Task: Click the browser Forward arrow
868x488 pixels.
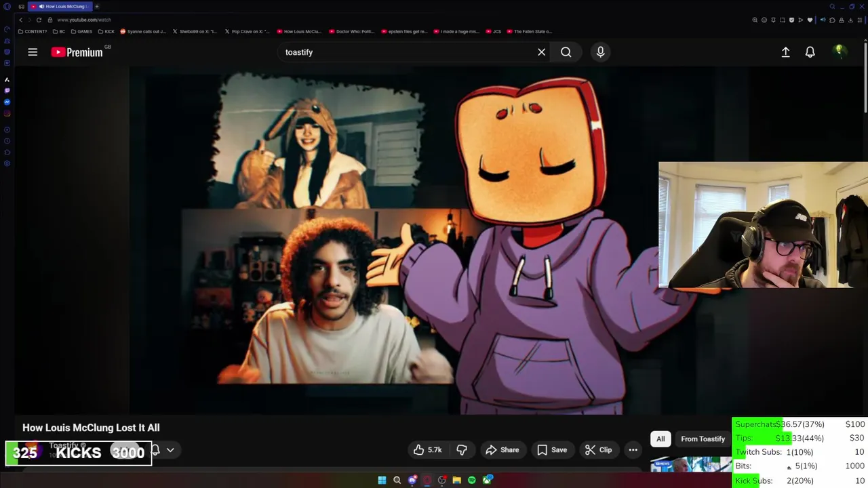Action: pyautogui.click(x=29, y=20)
